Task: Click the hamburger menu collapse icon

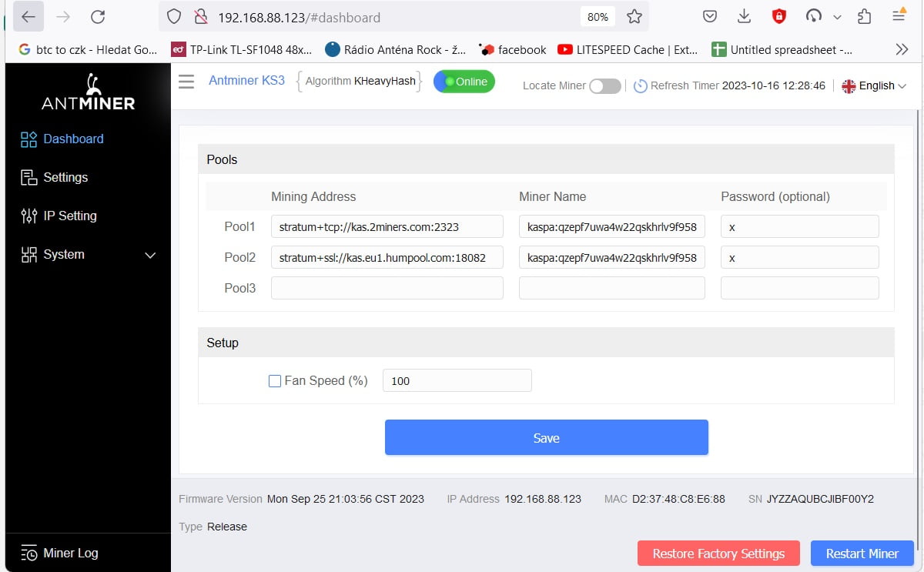Action: 186,82
